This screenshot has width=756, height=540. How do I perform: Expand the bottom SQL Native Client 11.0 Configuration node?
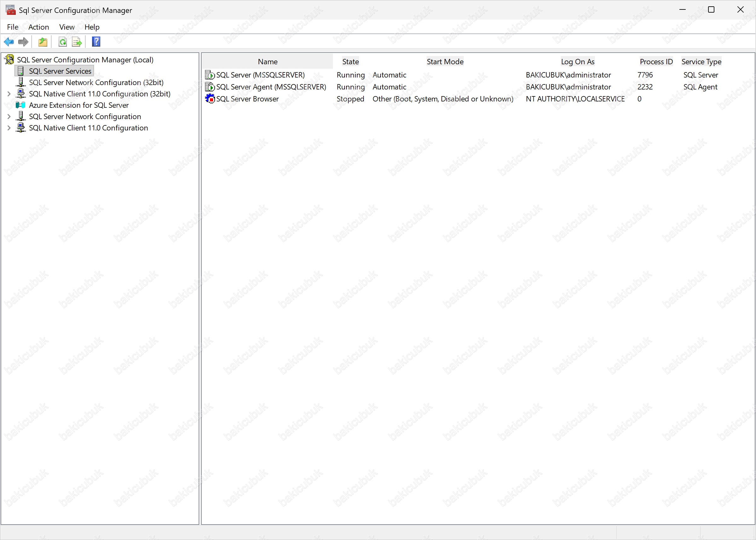pyautogui.click(x=9, y=128)
